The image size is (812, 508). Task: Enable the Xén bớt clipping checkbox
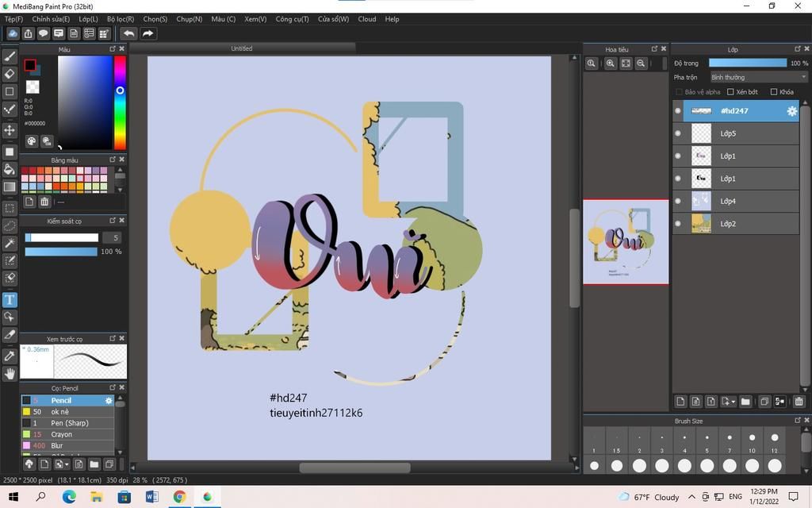click(730, 92)
